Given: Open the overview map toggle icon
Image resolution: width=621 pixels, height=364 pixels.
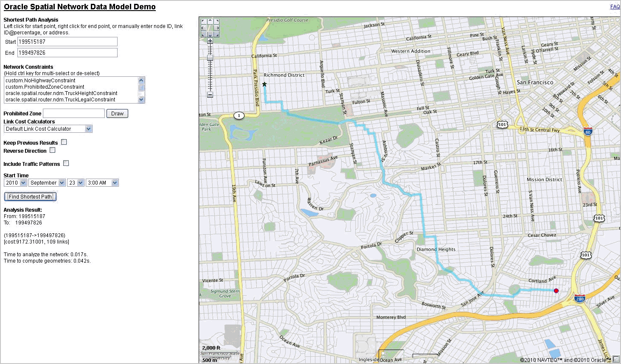Looking at the screenshot, I should tap(616, 359).
